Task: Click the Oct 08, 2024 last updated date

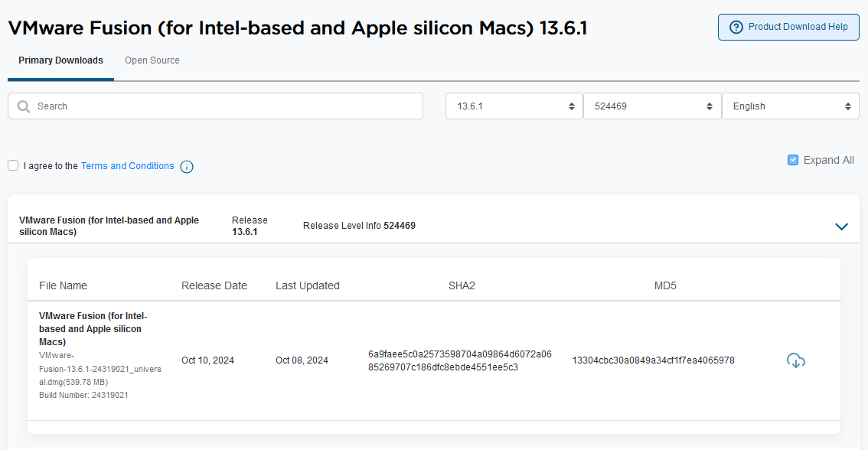Action: pos(302,360)
